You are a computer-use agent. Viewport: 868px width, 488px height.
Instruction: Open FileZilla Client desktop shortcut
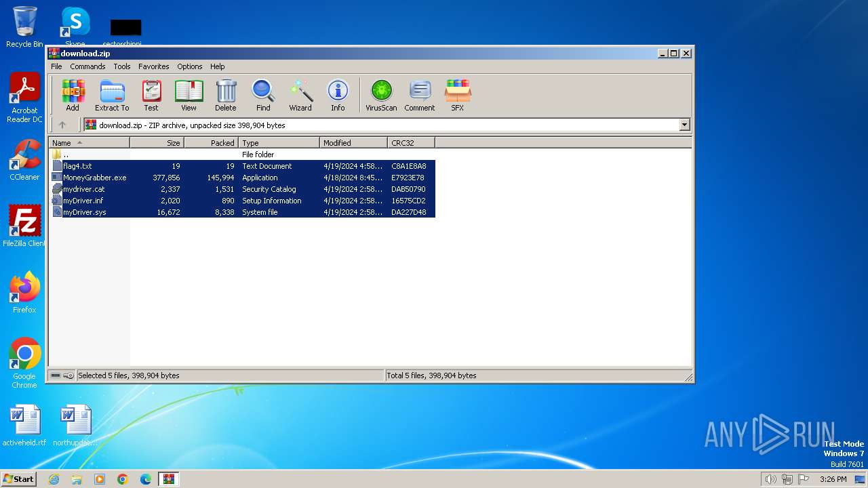pos(24,226)
